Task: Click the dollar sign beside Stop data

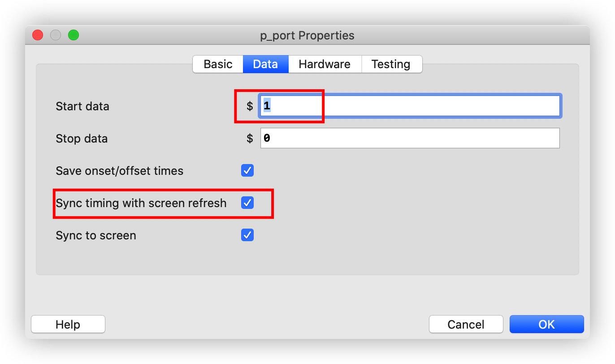Action: coord(250,139)
